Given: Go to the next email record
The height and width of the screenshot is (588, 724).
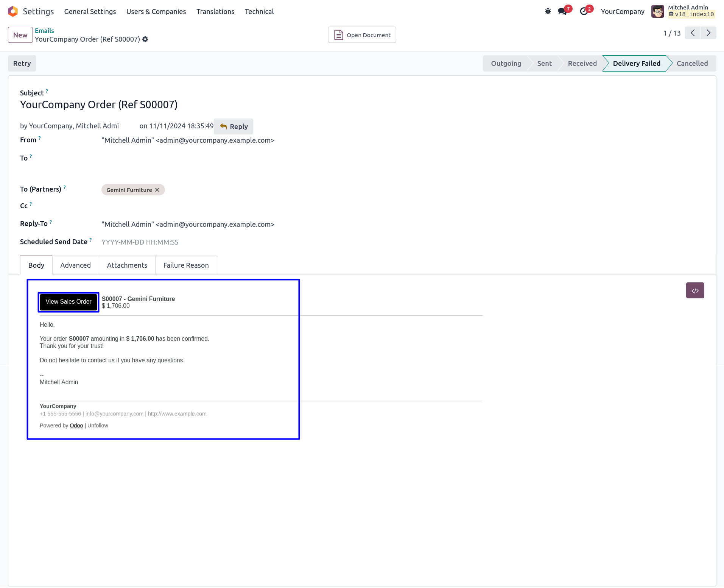Looking at the screenshot, I should [708, 33].
